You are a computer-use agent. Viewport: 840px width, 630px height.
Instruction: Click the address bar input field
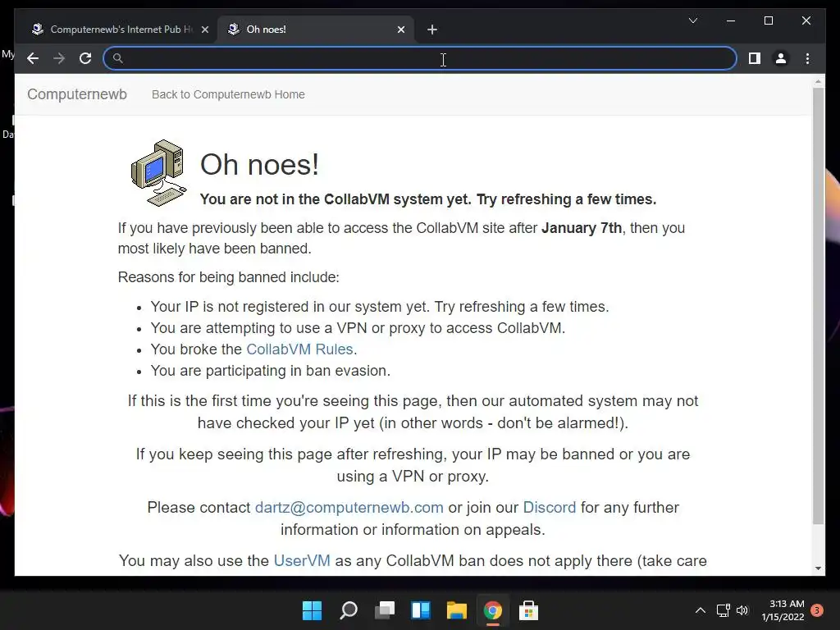(420, 58)
